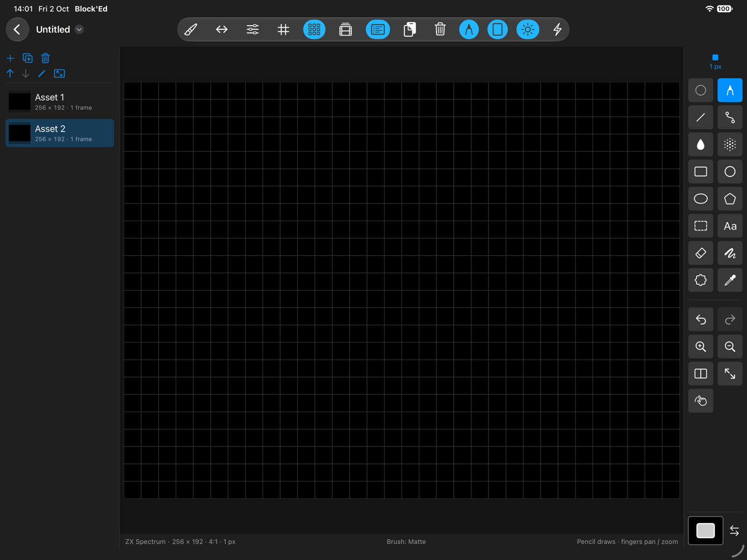Screen dimensions: 747x560
Task: Select Asset 2 in the list
Action: pyautogui.click(x=60, y=133)
